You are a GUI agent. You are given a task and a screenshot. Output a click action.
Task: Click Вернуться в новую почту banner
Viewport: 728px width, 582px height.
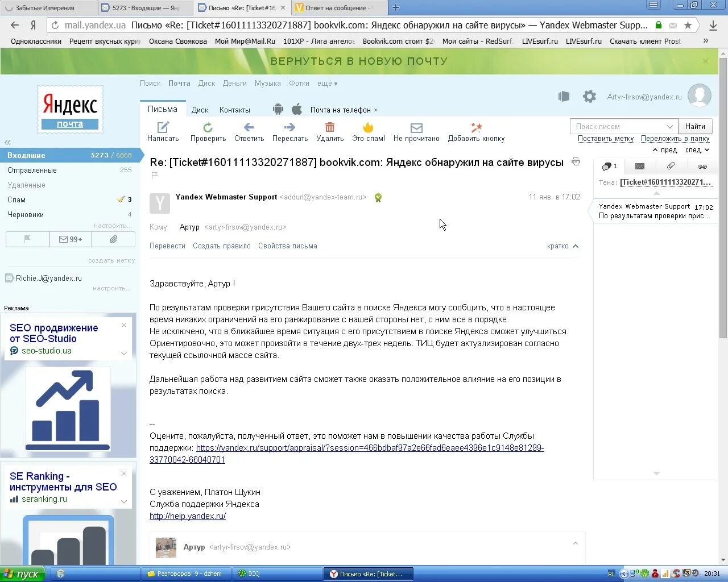[x=359, y=61]
